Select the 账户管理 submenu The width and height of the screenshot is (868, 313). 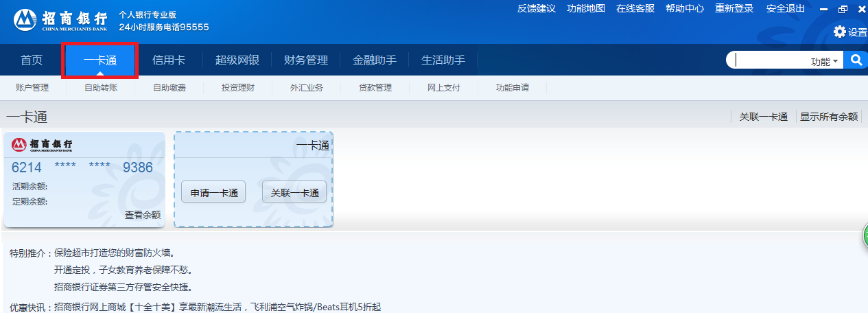click(x=32, y=88)
